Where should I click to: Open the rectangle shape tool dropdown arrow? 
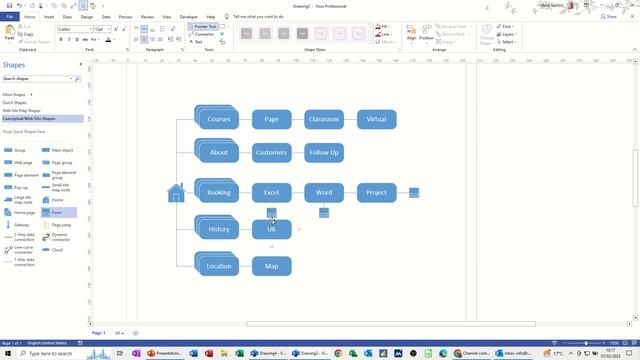coord(228,27)
